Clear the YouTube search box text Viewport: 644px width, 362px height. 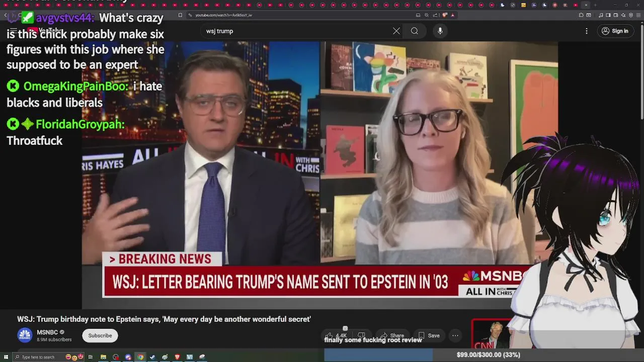[x=396, y=31]
